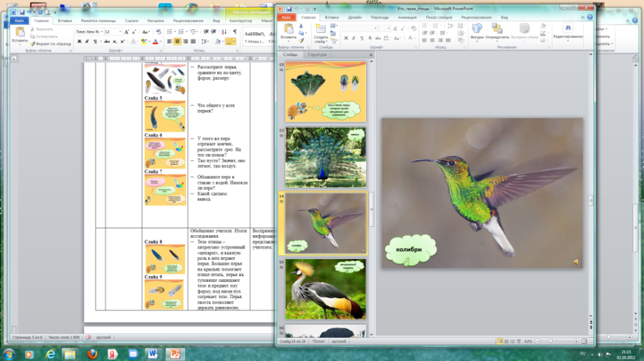Open Дизайн tab in PowerPoint
Screen dimensions: 644x361
click(354, 17)
